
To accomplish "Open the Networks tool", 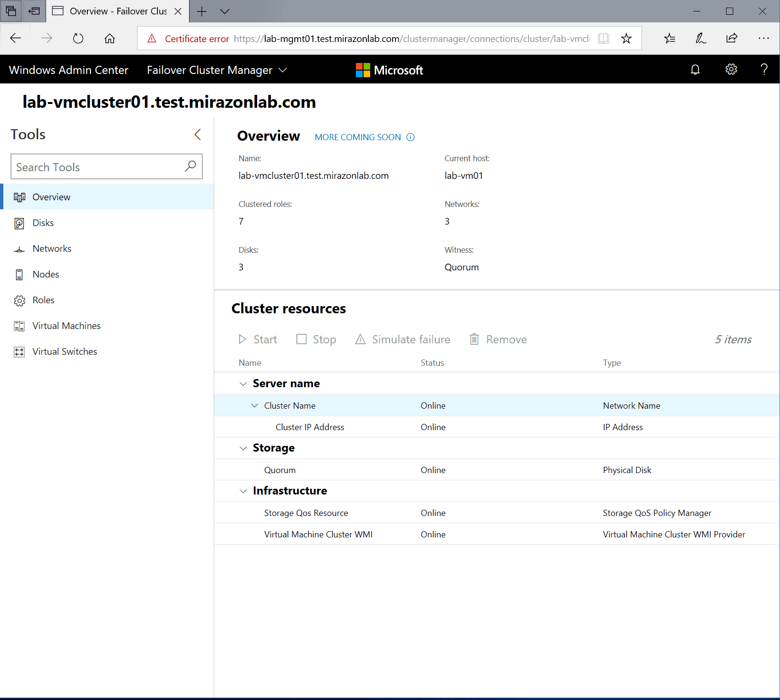I will point(52,248).
